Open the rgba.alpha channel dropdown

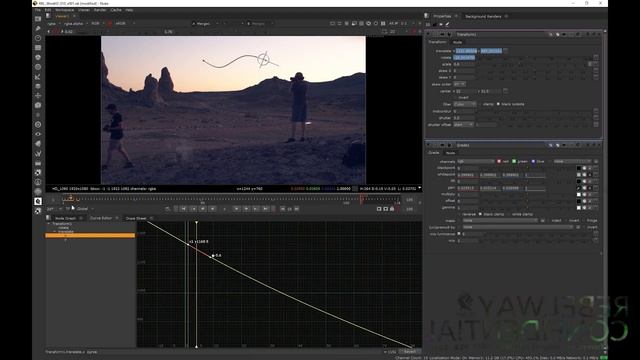[75, 24]
